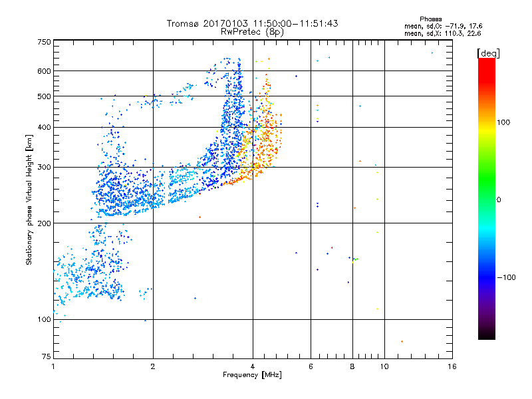Click the 'Stationary phase Virtual Height [km]' label
Screen dimensions: 532x399
29,200
